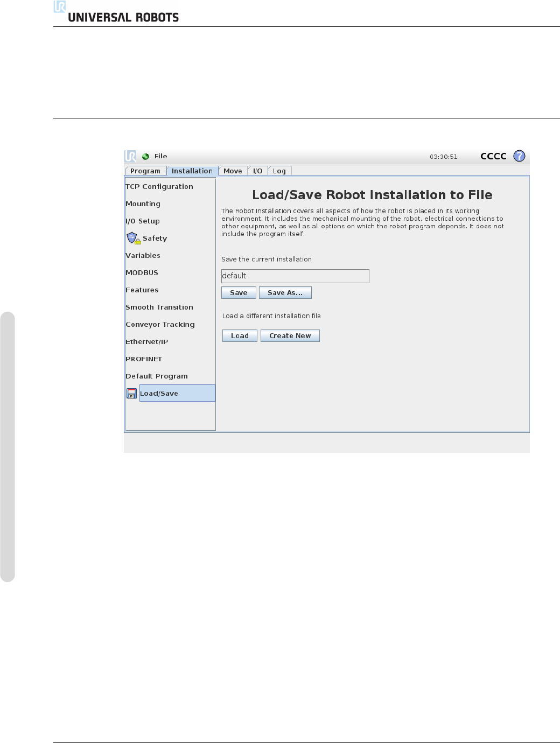Viewport: 560px width, 743px height.
Task: Go to the Move tab
Action: 233,171
